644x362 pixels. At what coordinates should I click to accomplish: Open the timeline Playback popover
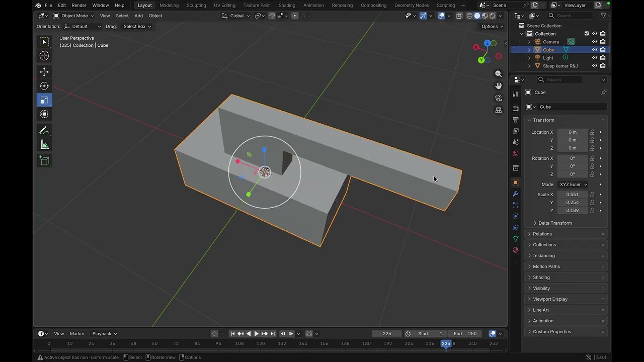(104, 334)
